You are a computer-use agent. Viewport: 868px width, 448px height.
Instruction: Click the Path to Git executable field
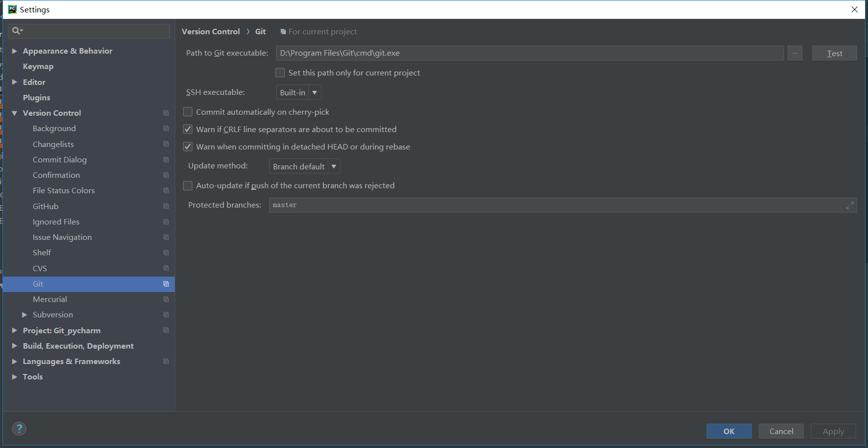530,53
